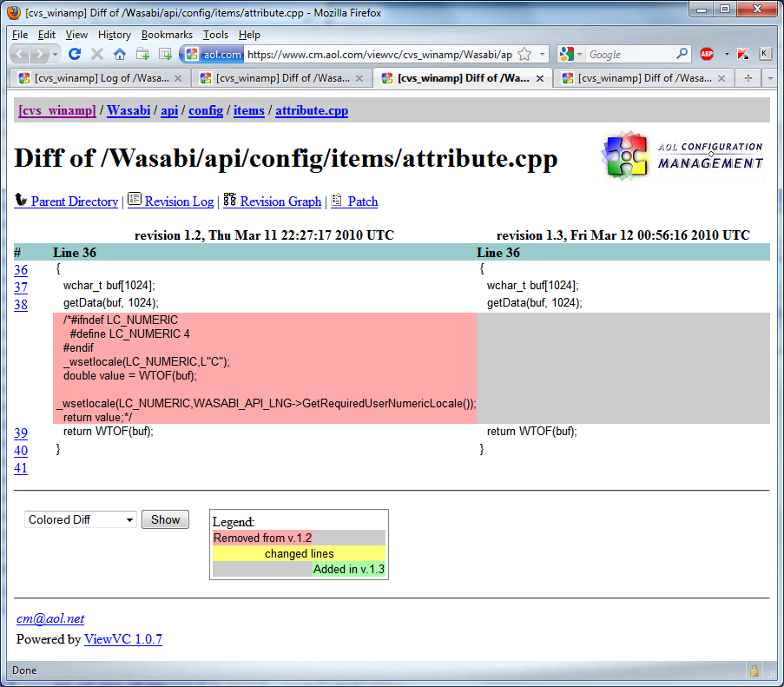Screen dimensions: 784x687
Task: Bookmark page with the star icon
Action: pos(524,54)
